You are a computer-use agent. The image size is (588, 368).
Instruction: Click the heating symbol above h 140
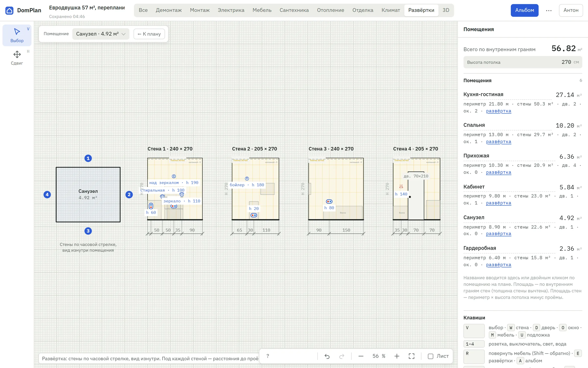[x=401, y=186]
